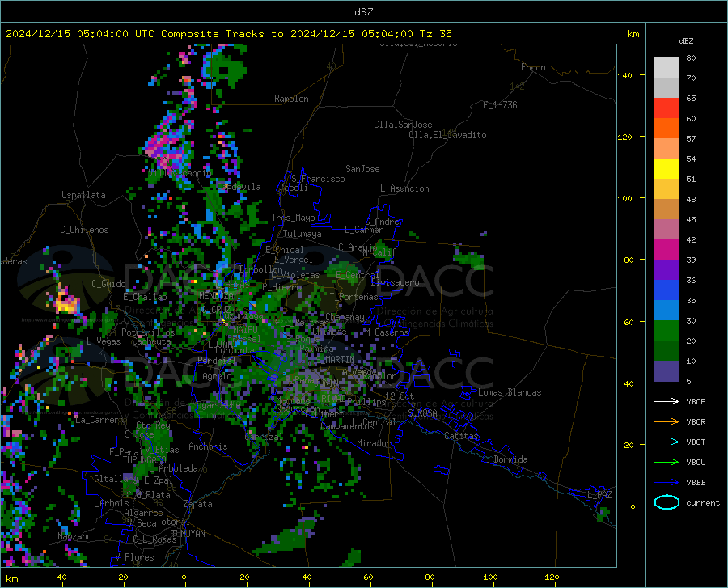Click the 'Uspallata' map label
728x588 pixels.
pyautogui.click(x=83, y=195)
